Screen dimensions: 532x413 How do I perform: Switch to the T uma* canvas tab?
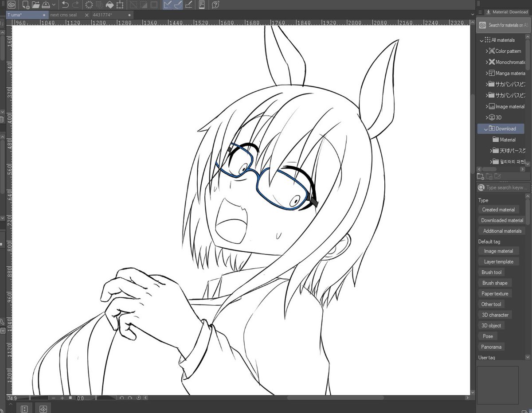point(27,15)
